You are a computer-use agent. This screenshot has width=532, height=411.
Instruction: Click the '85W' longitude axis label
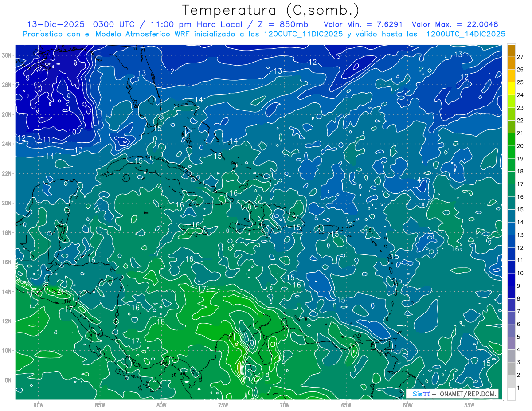click(x=100, y=405)
